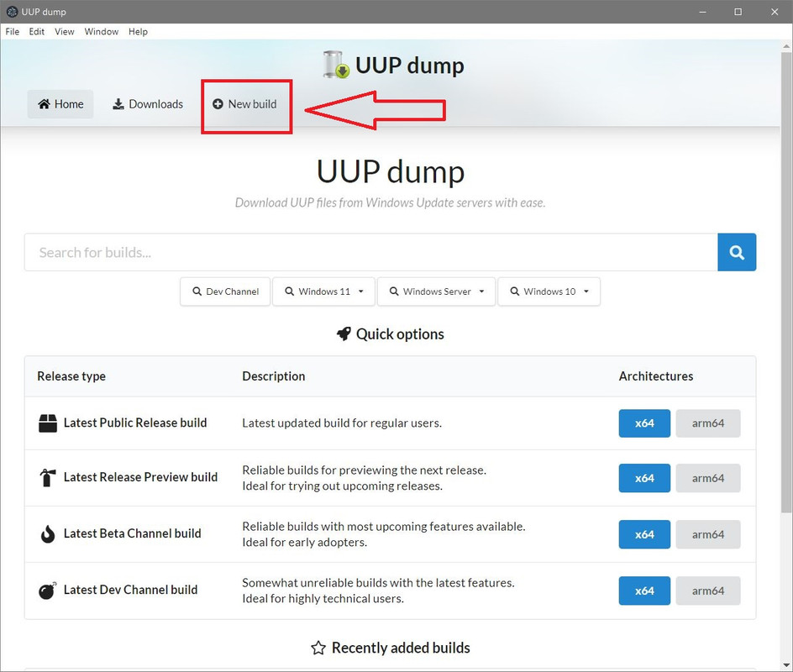Select arm64 for Latest Beta Channel build
793x672 pixels.
(708, 534)
